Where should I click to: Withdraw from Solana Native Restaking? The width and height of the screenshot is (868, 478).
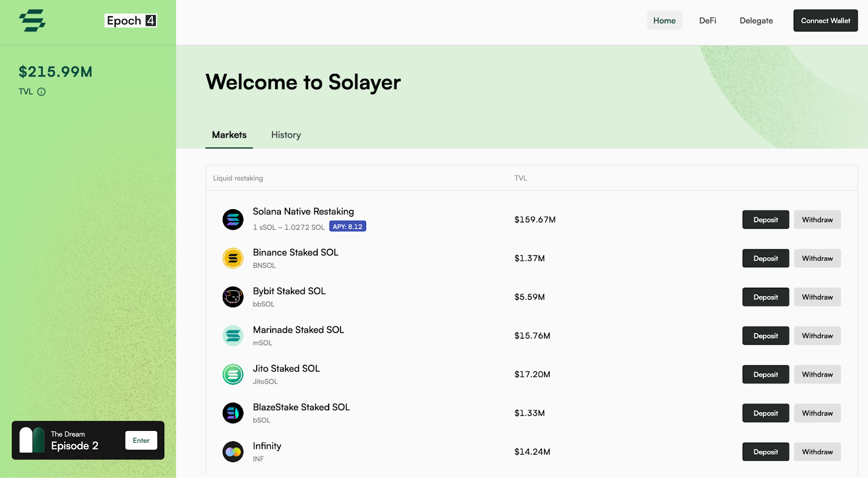(x=818, y=219)
